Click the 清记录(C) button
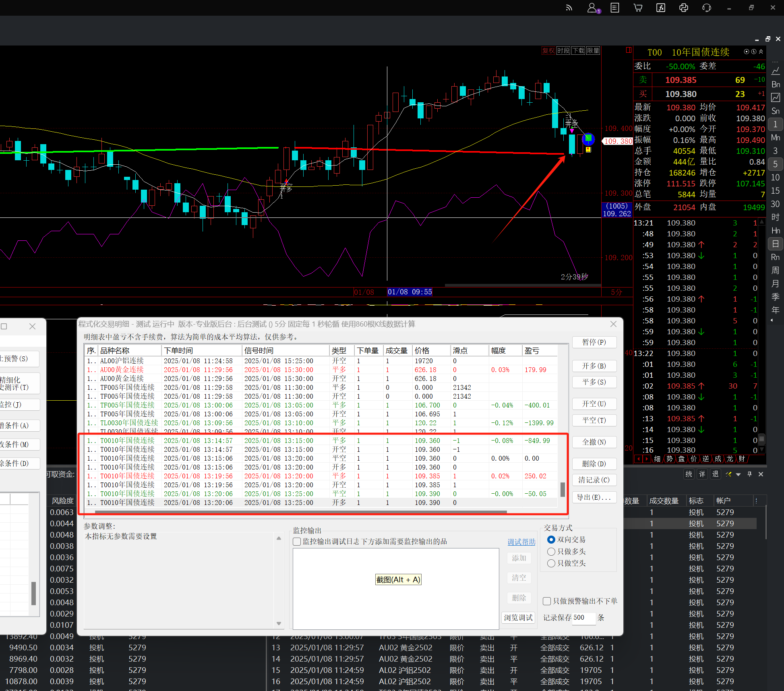The image size is (784, 691). [594, 480]
